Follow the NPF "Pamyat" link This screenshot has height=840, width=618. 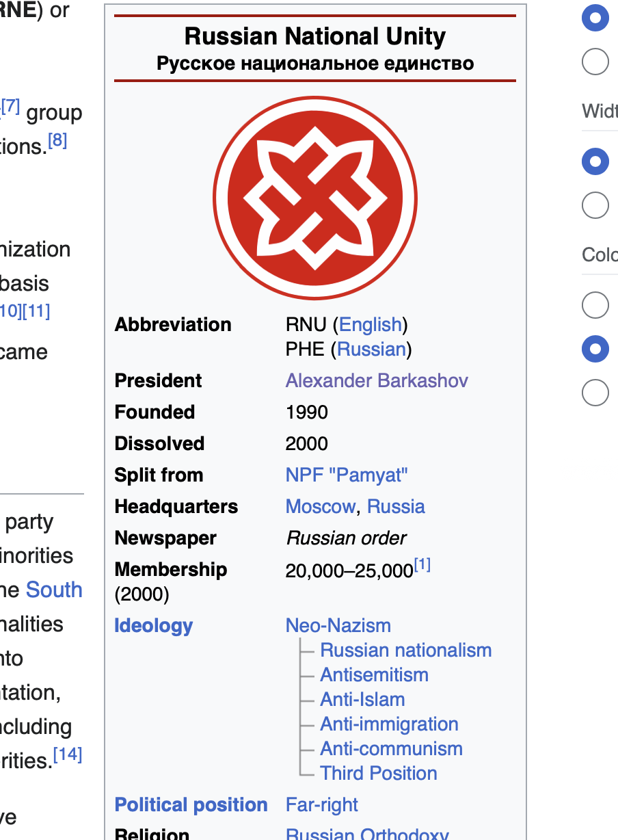coord(346,475)
